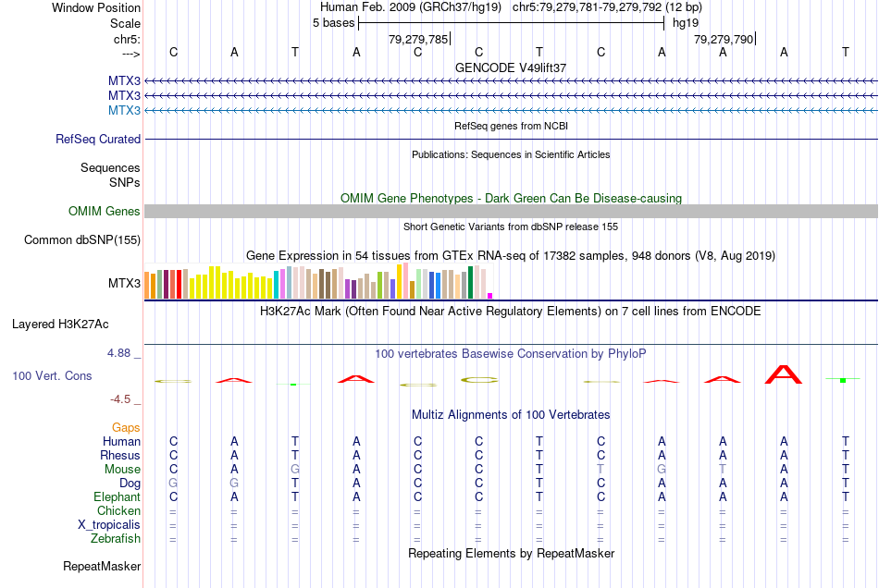The height and width of the screenshot is (588, 879).
Task: Open the Short Genetic Variants from dbSNP release 155 title
Action: (511, 227)
